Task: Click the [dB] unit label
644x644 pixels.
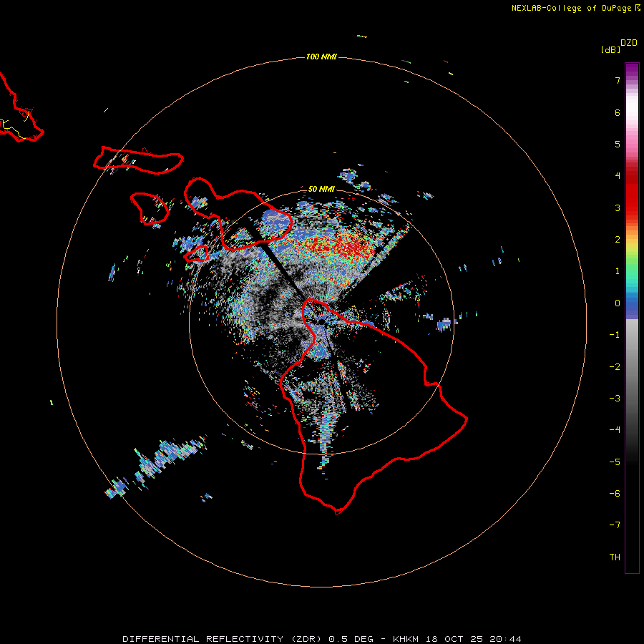Action: coord(611,49)
